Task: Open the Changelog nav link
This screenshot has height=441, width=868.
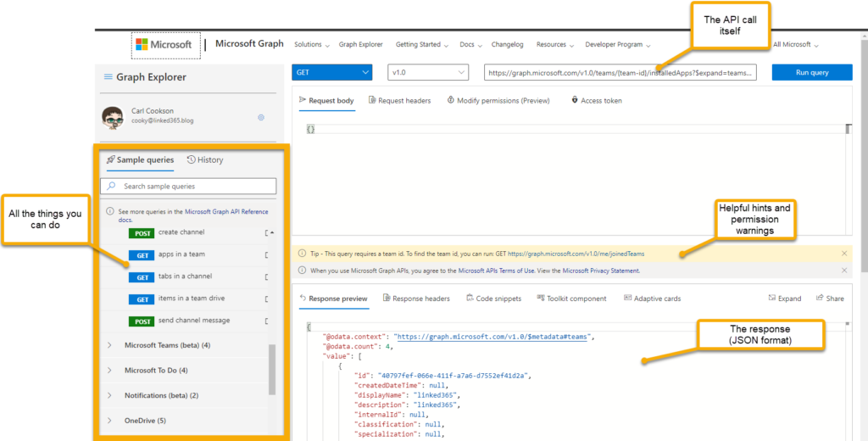Action: pyautogui.click(x=507, y=45)
